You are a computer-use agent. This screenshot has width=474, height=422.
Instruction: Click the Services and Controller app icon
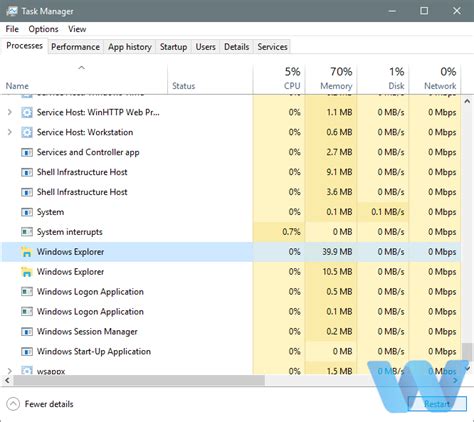[27, 152]
